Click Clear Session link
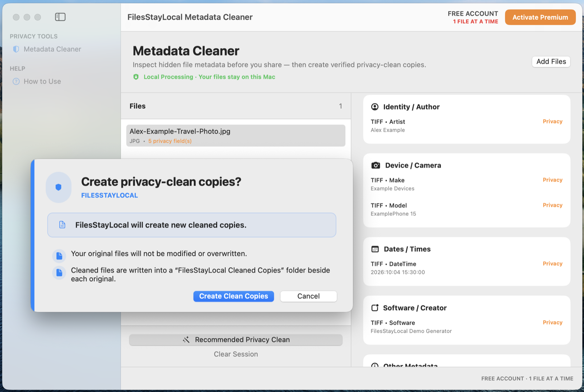This screenshot has height=392, width=584. [x=236, y=354]
